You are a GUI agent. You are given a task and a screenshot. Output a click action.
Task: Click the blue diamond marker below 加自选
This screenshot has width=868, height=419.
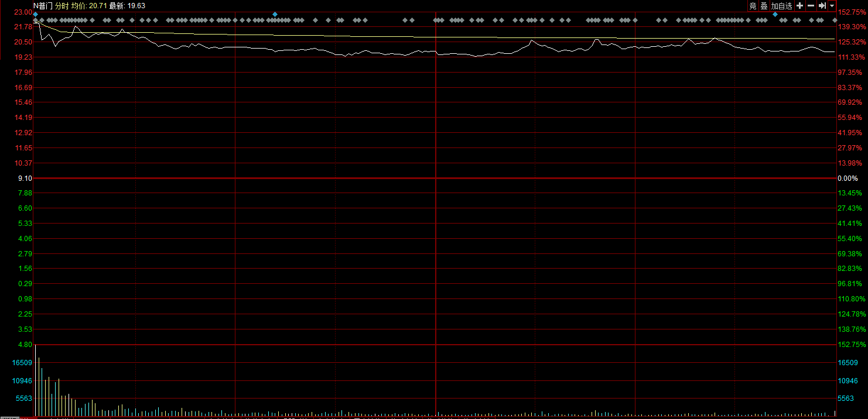[x=775, y=14]
